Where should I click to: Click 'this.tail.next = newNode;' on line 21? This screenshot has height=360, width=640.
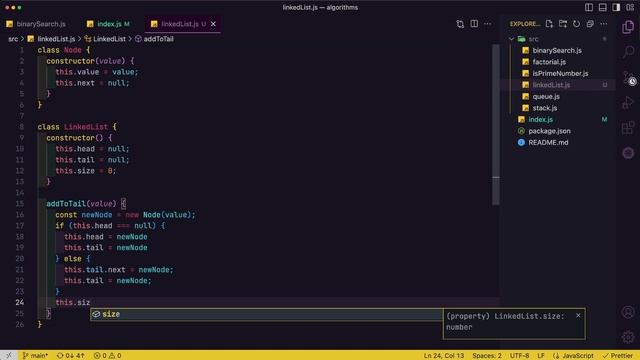(x=119, y=270)
